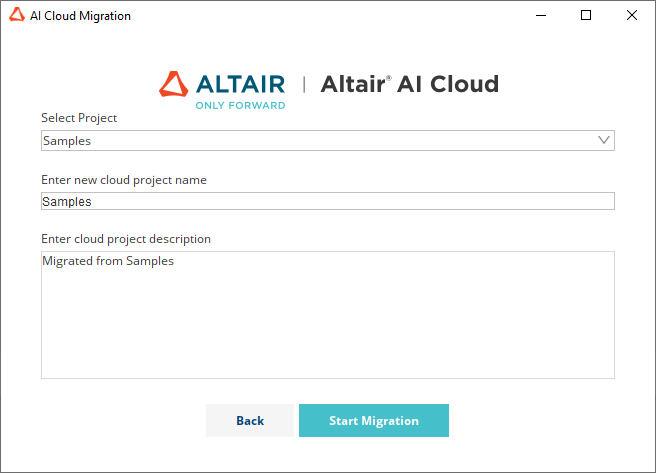Click the cloud project description text area
Screen dimensions: 656x473
pyautogui.click(x=328, y=315)
